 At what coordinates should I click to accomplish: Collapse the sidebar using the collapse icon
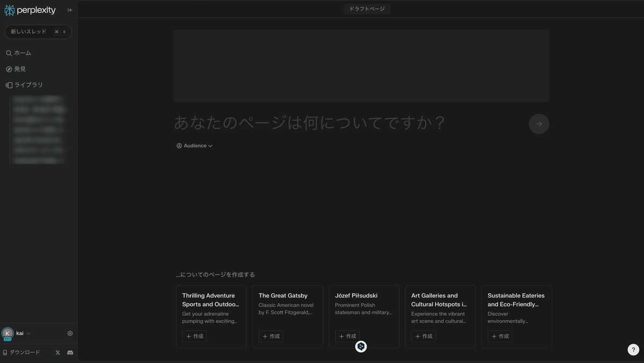tap(69, 9)
